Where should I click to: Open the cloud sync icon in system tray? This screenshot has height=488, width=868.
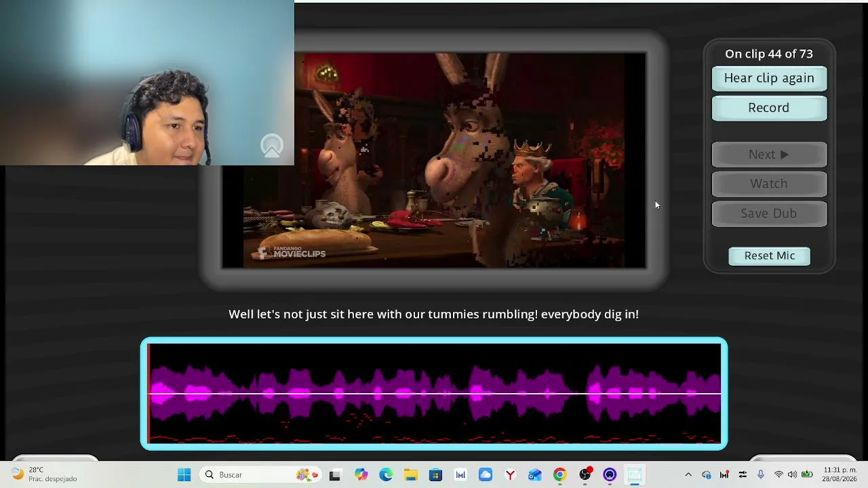point(707,475)
